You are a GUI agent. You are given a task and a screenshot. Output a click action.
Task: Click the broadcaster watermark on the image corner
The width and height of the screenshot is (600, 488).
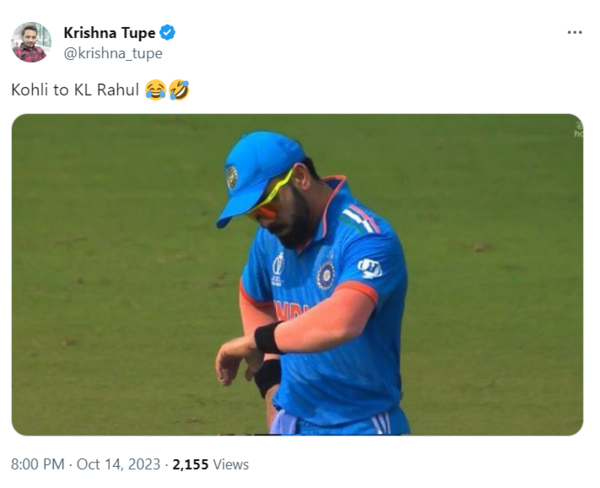click(578, 129)
